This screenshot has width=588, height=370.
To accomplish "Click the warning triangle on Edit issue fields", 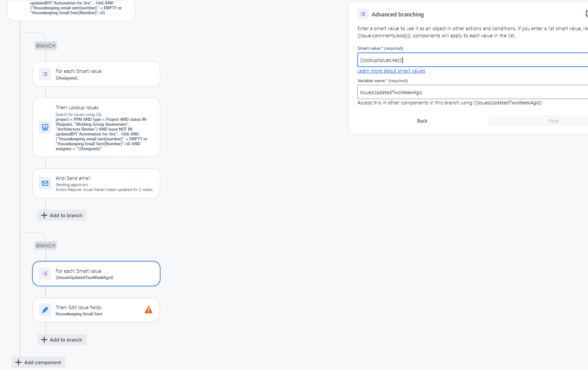I will pos(149,310).
